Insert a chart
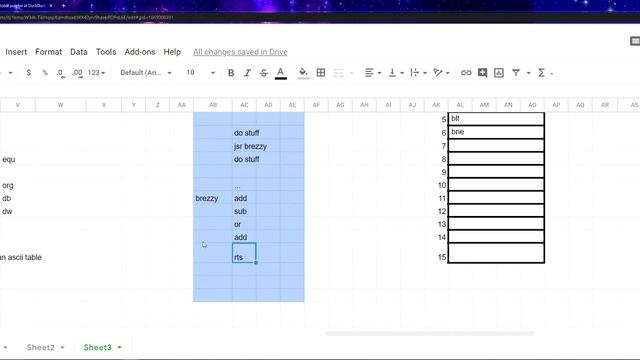 [499, 73]
